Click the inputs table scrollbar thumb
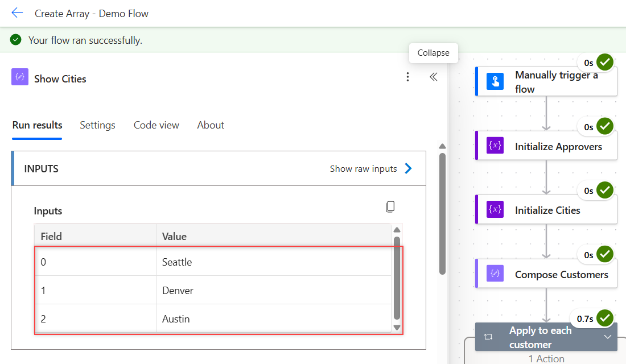Viewport: 626px width, 364px height. click(x=397, y=278)
